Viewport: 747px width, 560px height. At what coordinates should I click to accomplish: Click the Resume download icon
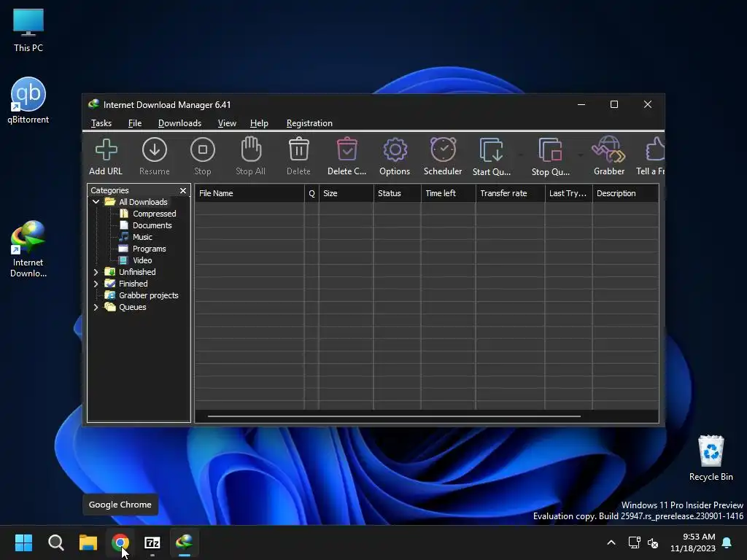(x=155, y=150)
